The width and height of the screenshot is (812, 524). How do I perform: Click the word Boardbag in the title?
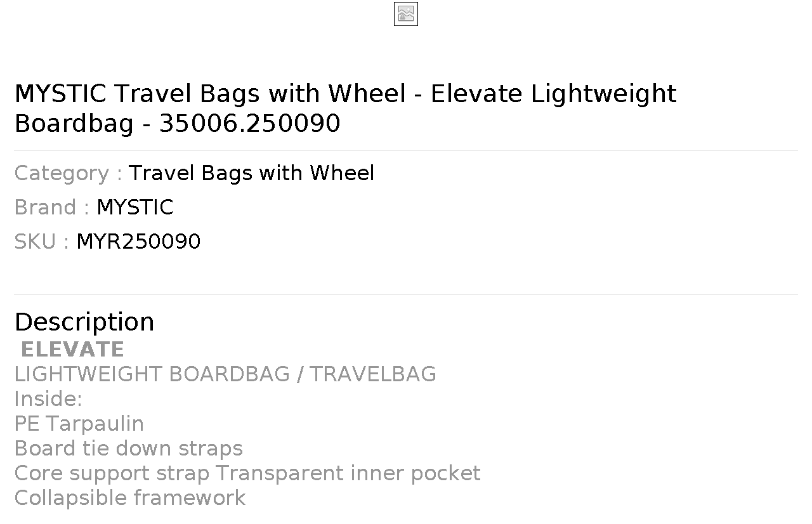pyautogui.click(x=74, y=123)
